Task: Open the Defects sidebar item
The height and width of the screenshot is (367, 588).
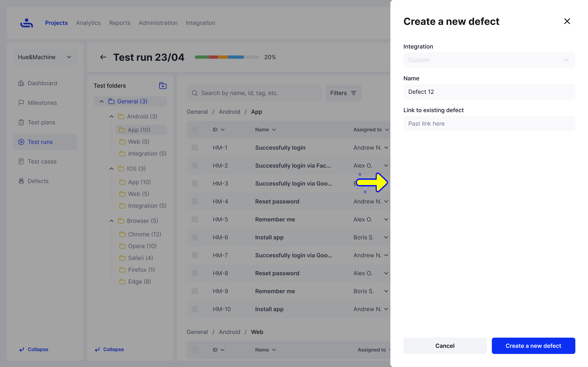Action: [38, 181]
